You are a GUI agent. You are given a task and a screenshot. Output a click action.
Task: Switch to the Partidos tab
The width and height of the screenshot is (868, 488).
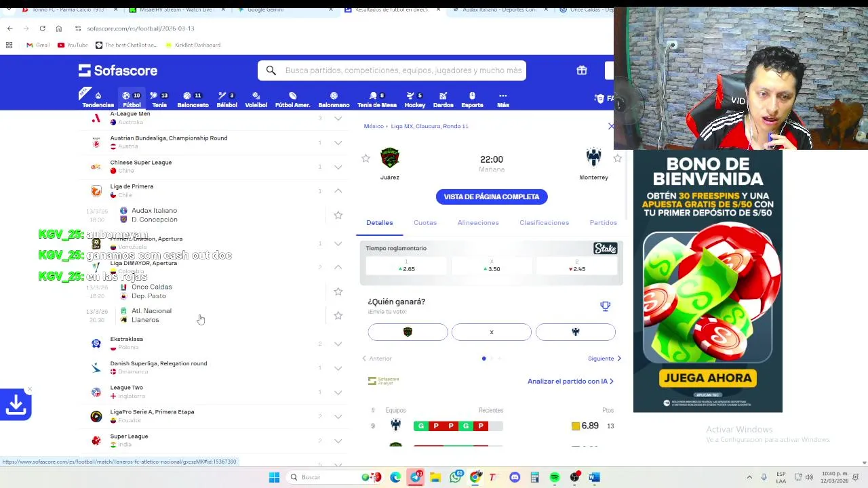(603, 223)
